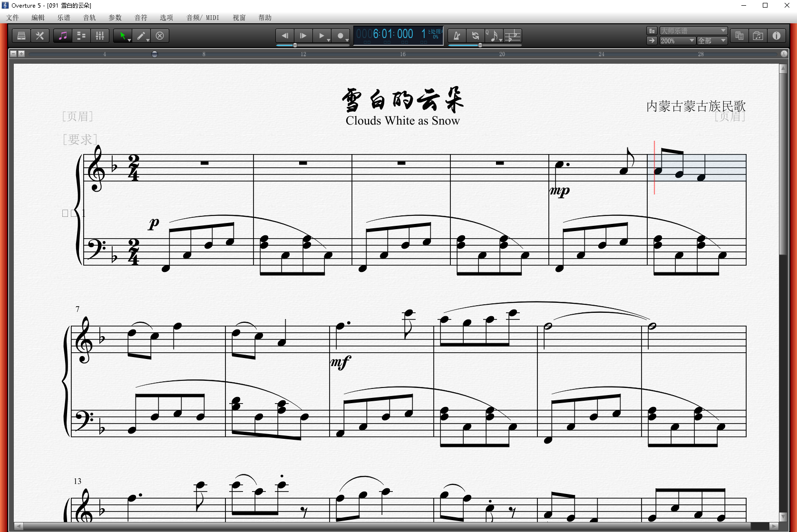Click the rewind step-back button
The image size is (797, 532).
[285, 36]
